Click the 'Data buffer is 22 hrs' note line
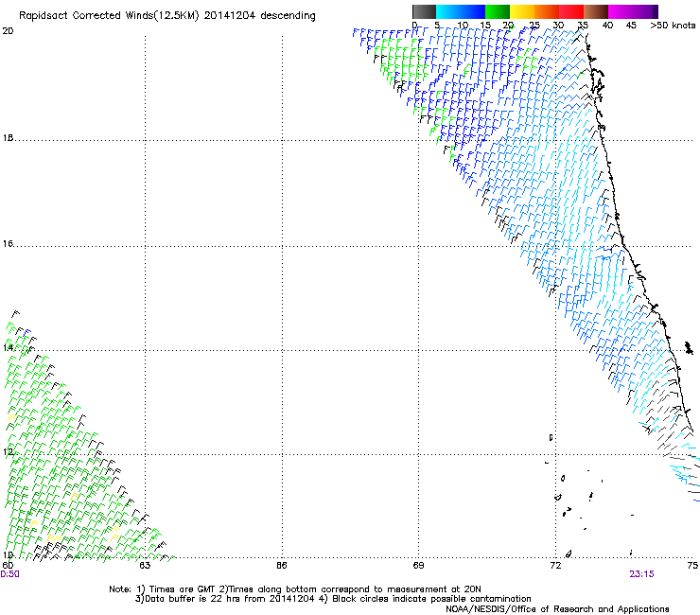 pos(333,599)
